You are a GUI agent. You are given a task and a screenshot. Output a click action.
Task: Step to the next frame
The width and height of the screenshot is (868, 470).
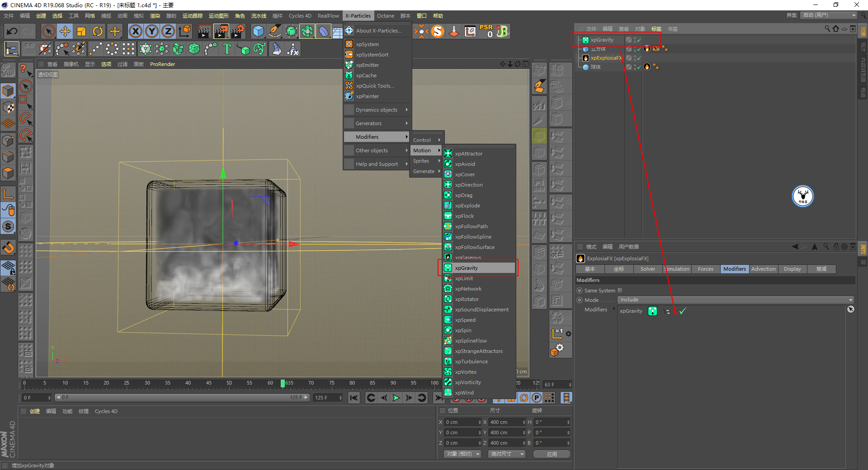[409, 398]
